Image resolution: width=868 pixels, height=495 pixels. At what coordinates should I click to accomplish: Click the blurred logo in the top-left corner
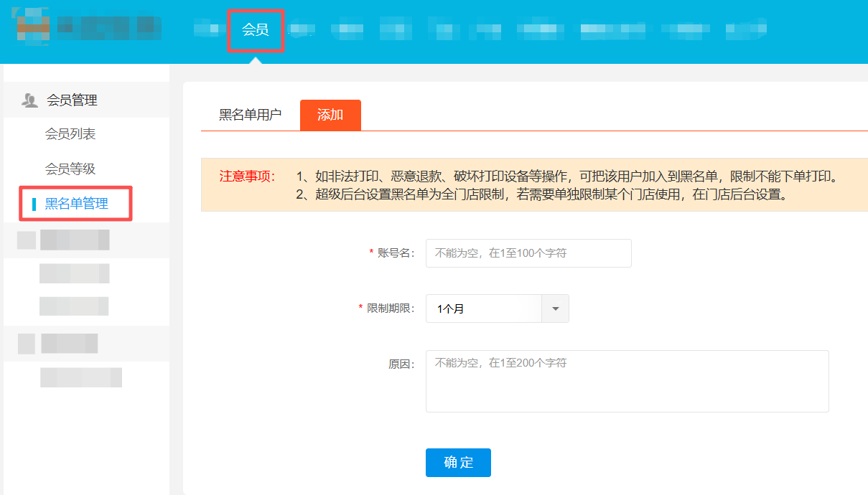[34, 27]
